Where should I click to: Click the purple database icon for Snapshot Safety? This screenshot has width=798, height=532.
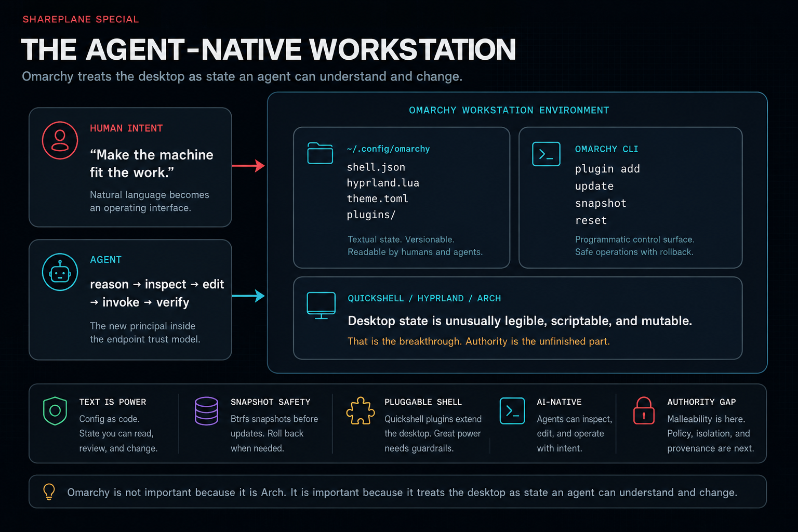coord(206,411)
